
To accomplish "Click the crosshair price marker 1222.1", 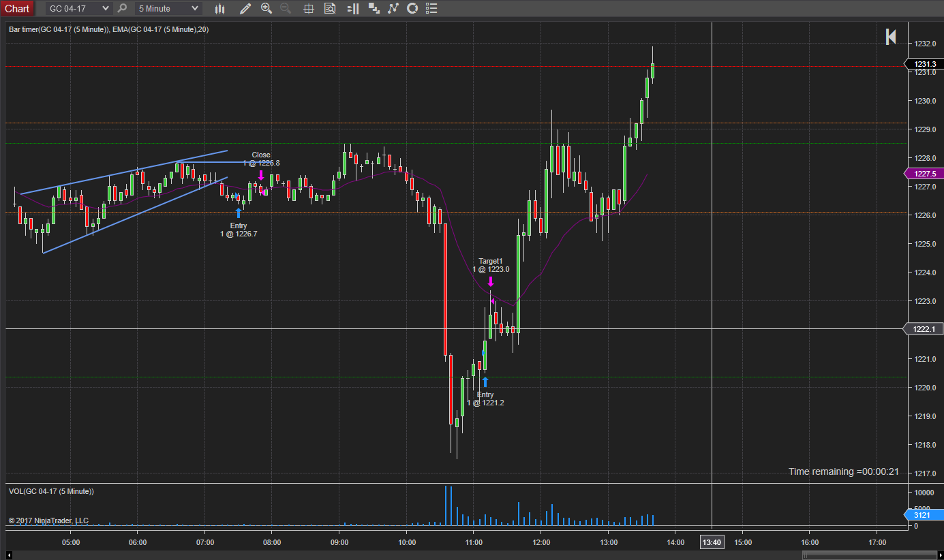I will click(923, 329).
